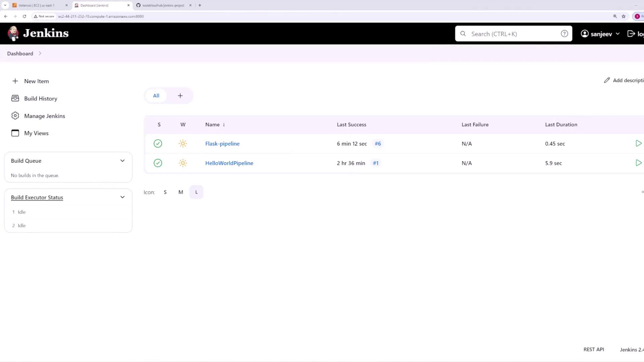Select medium icon size M
Screen dimensions: 644x362
tap(181, 192)
